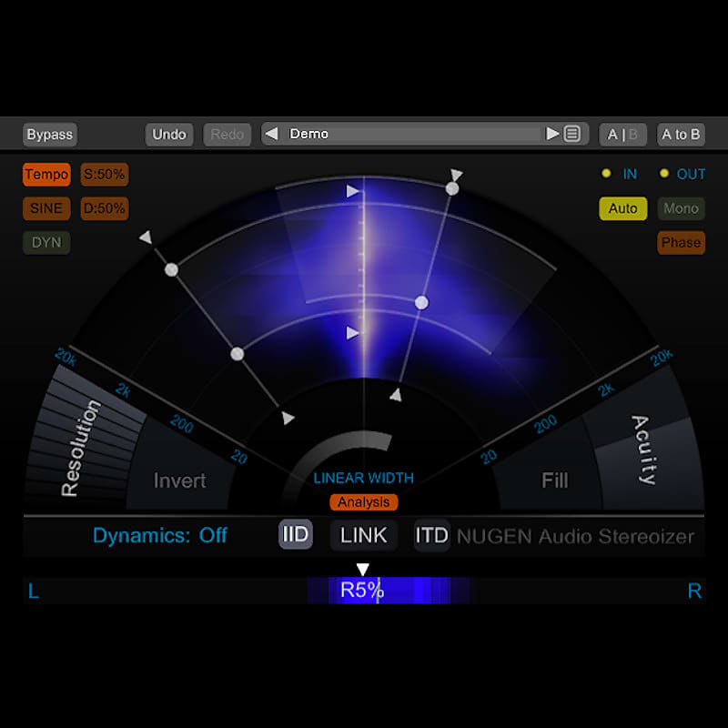Switch between A and B settings

tap(622, 134)
